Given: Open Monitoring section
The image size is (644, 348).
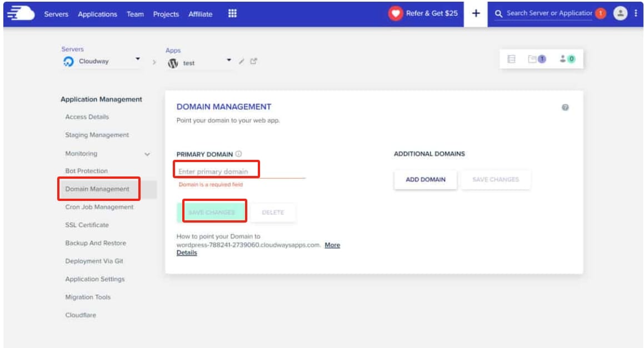Looking at the screenshot, I should (x=81, y=154).
